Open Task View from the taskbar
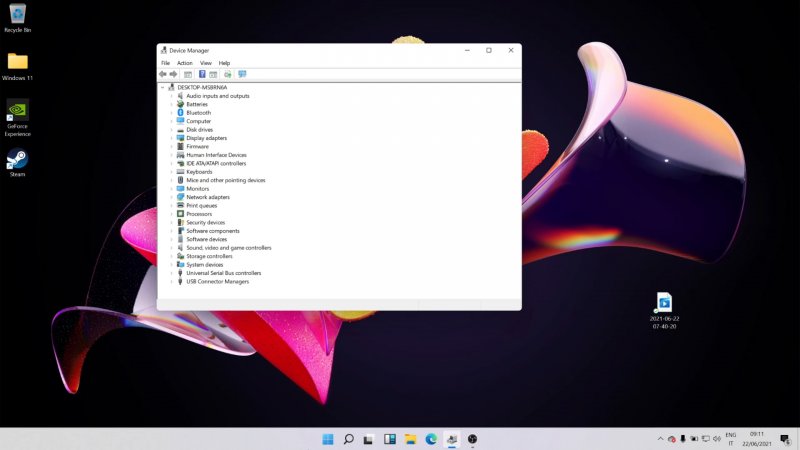This screenshot has width=800, height=450. [x=369, y=439]
